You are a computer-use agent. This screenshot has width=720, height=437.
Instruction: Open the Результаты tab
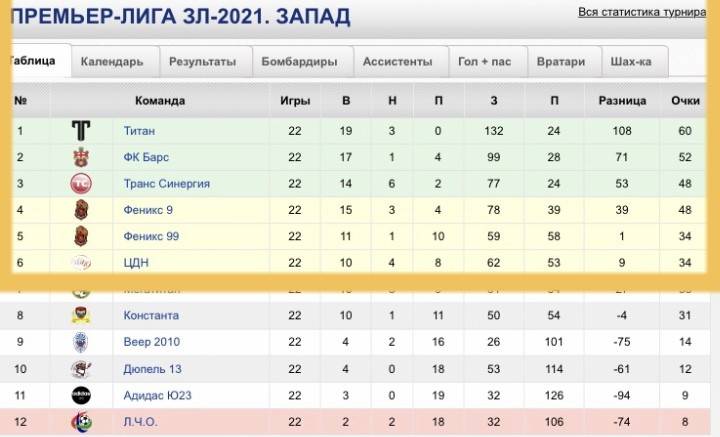[x=202, y=62]
